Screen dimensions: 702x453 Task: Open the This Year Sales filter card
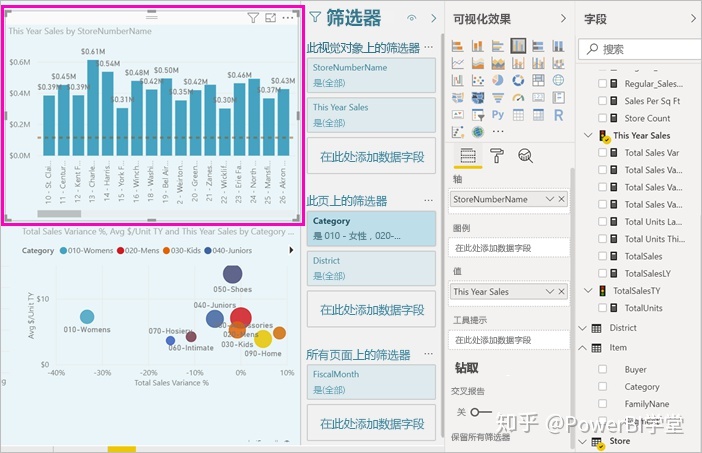pyautogui.click(x=371, y=115)
